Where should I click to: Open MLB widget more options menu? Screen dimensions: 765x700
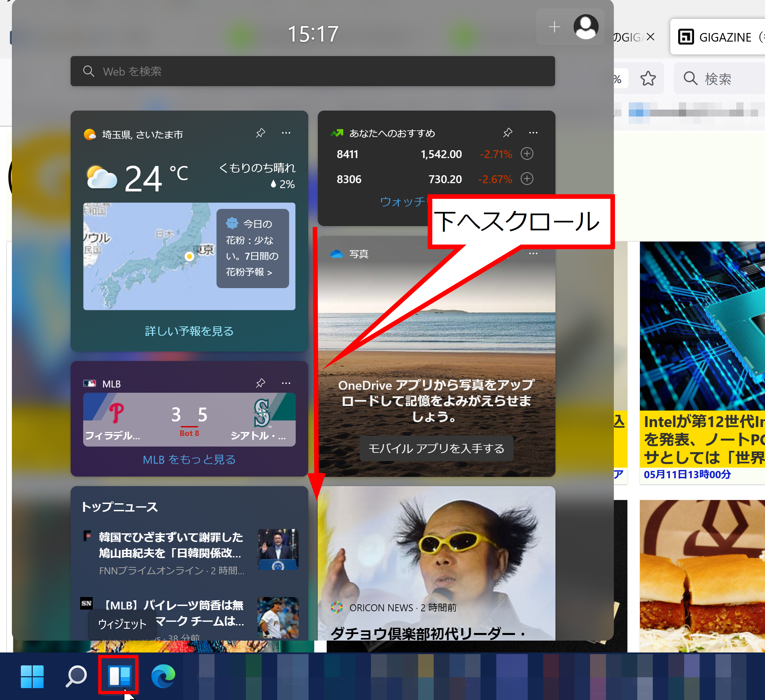(x=286, y=383)
